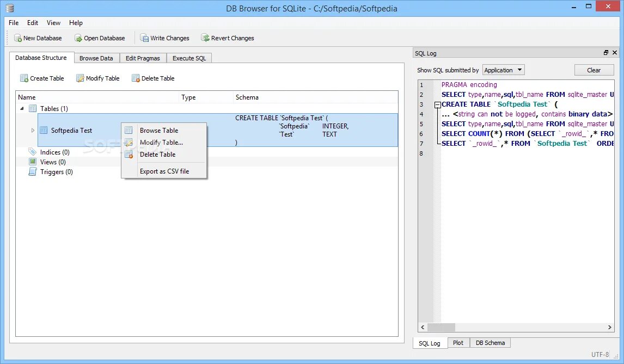624x364 pixels.
Task: Click SQL log scroll left arrow
Action: point(423,327)
